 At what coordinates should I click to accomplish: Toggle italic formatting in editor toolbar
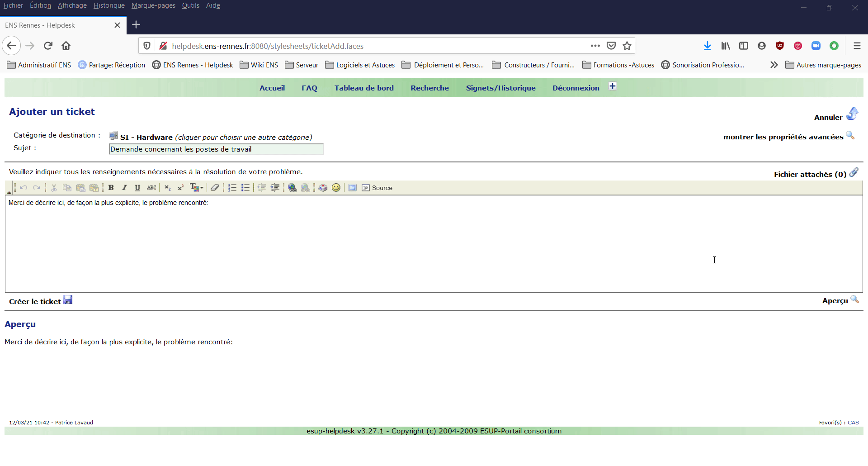pos(124,188)
